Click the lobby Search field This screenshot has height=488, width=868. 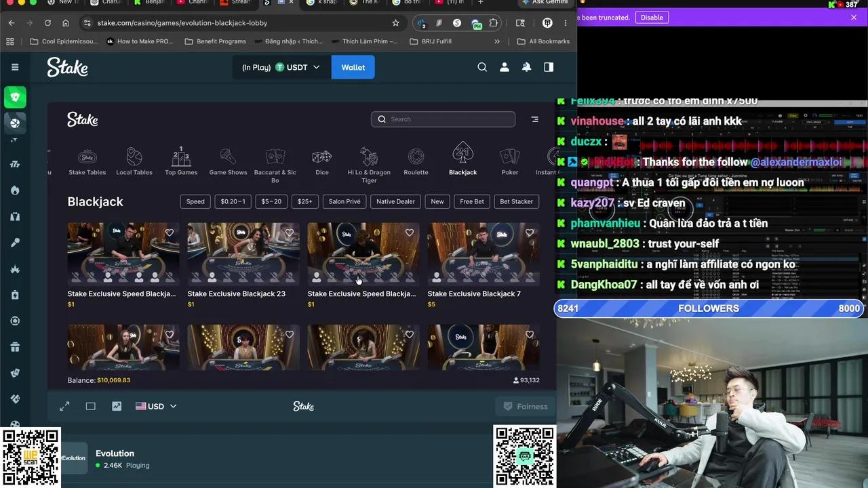pos(443,119)
